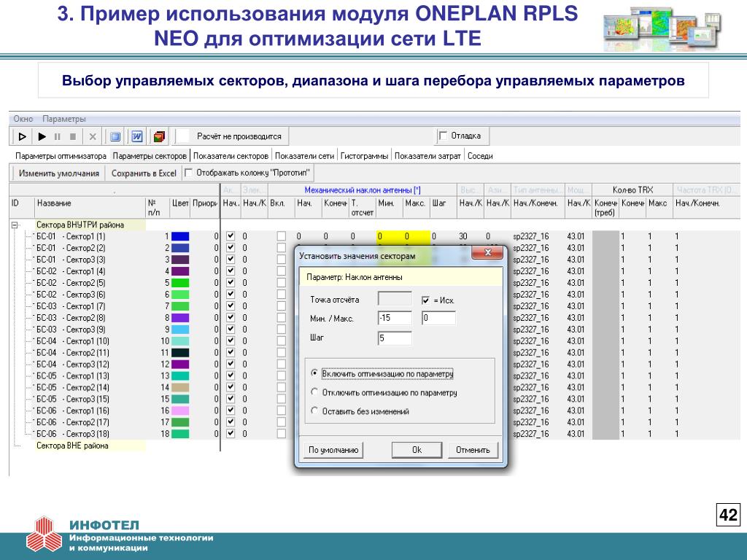Screen dimensions: 747x560
Task: Click the blue color swatch of БС-01 Сектор1 (1)
Action: (x=180, y=236)
